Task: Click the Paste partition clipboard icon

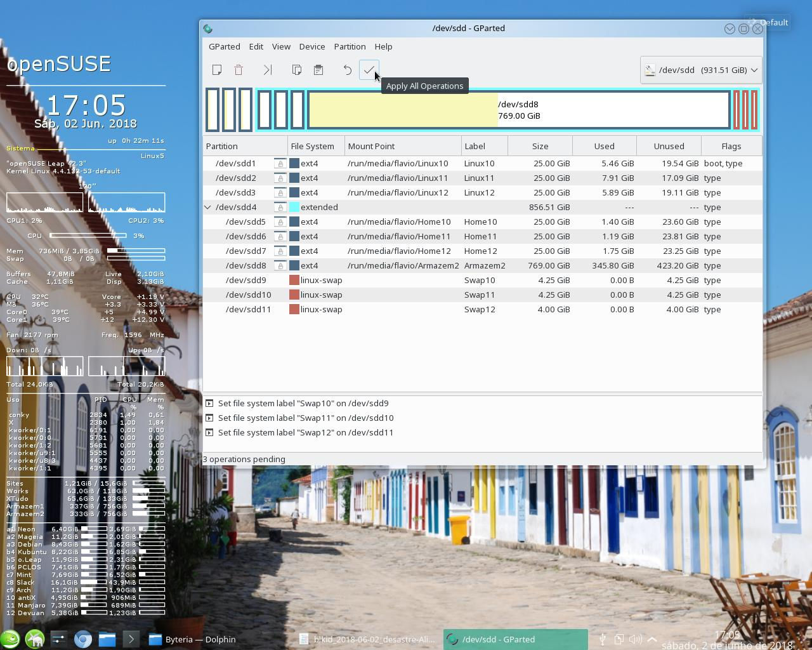Action: click(x=318, y=70)
